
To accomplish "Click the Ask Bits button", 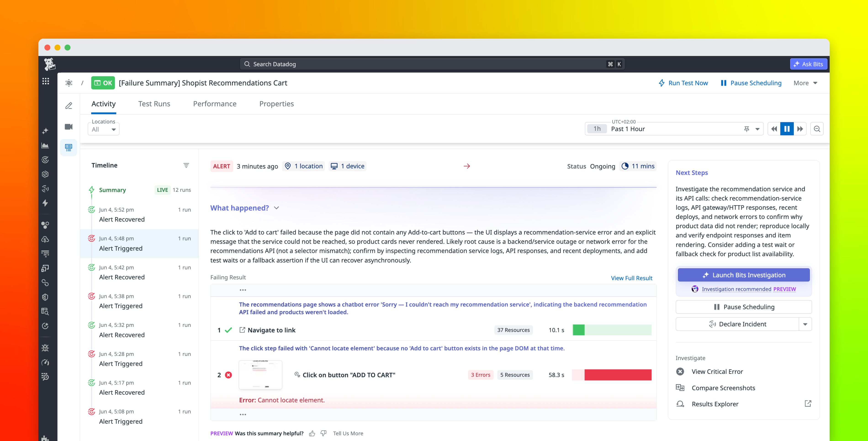I will (x=808, y=64).
